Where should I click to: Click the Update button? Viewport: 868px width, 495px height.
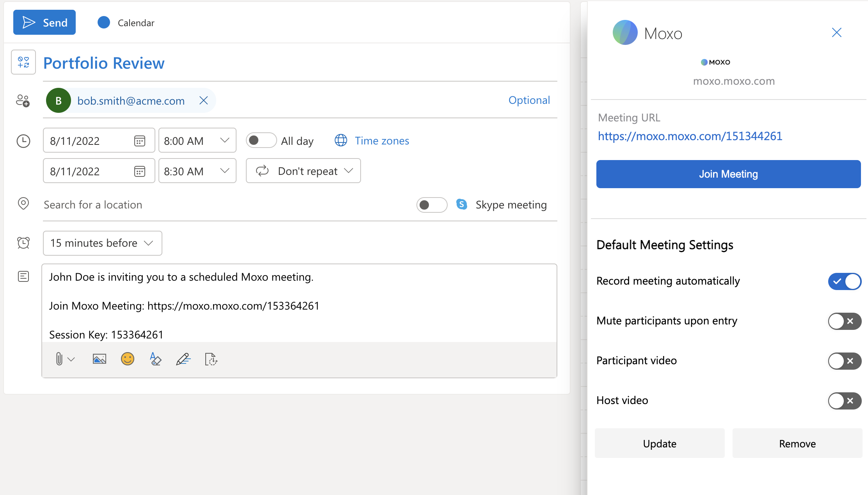[660, 443]
